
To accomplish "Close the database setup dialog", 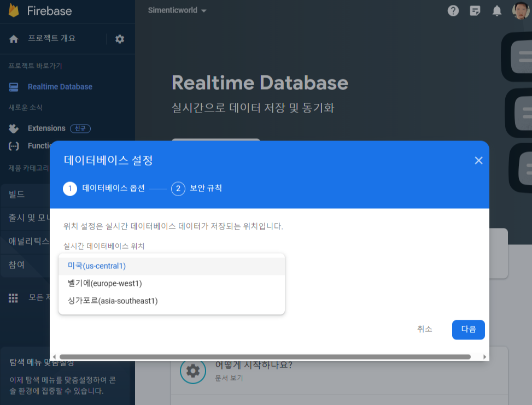I will pyautogui.click(x=478, y=161).
